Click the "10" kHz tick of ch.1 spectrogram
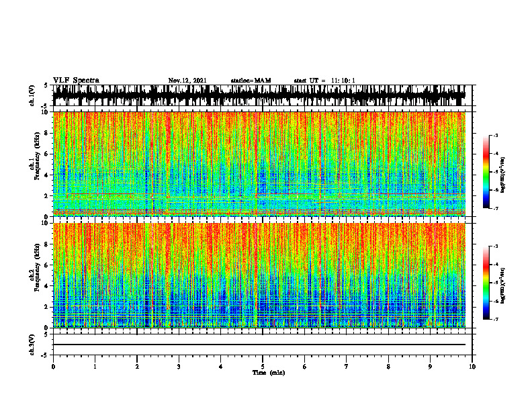Image resolution: width=532 pixels, height=411 pixels. click(46, 112)
